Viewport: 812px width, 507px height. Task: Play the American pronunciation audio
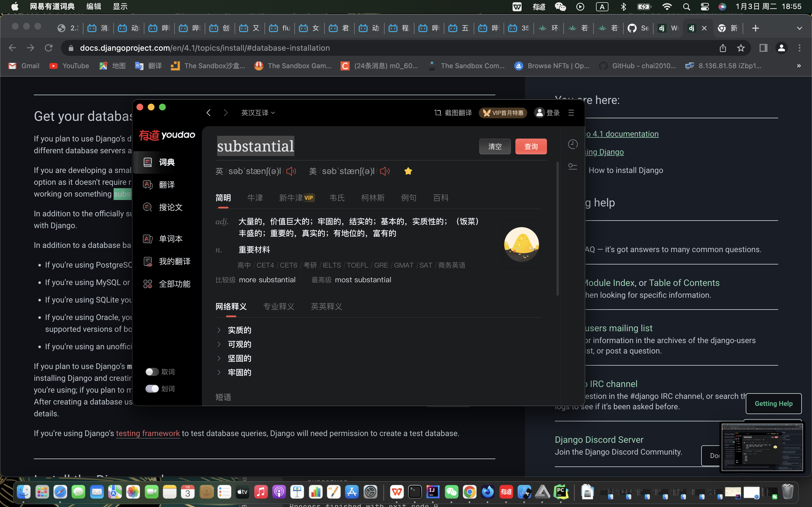point(385,171)
